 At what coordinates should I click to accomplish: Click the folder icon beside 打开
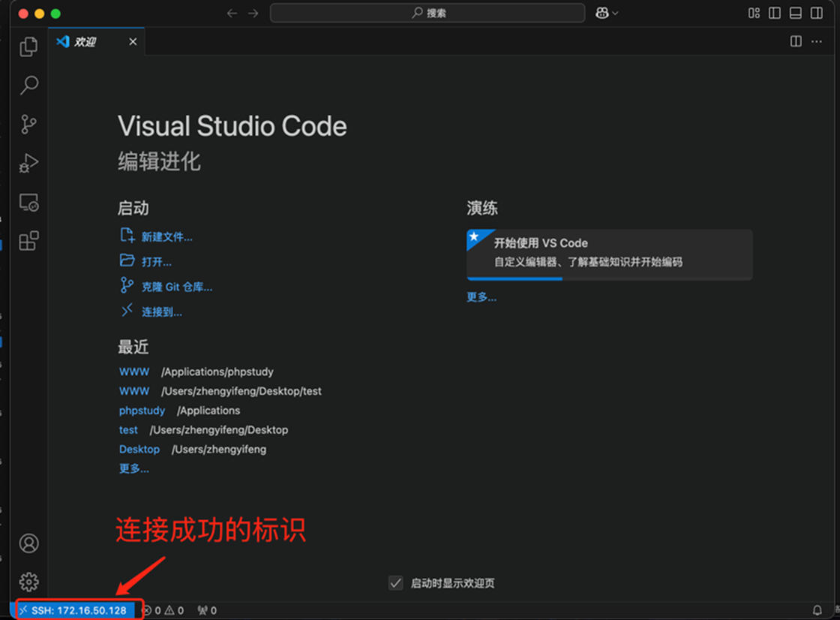point(127,260)
